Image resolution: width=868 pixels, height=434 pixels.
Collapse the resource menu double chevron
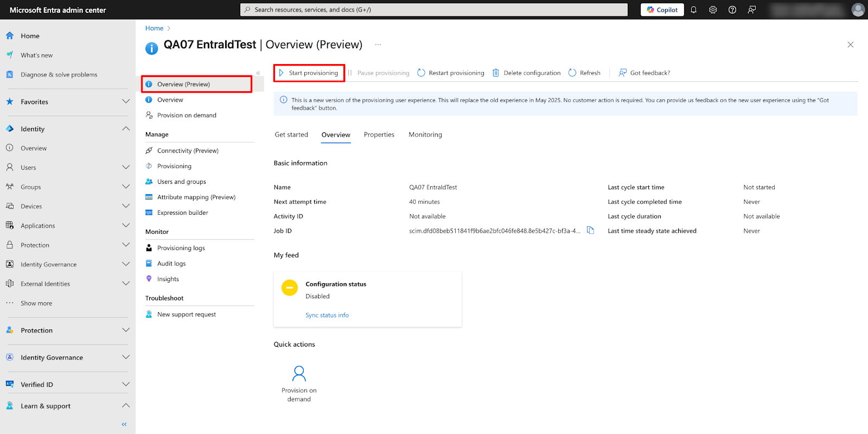(258, 73)
